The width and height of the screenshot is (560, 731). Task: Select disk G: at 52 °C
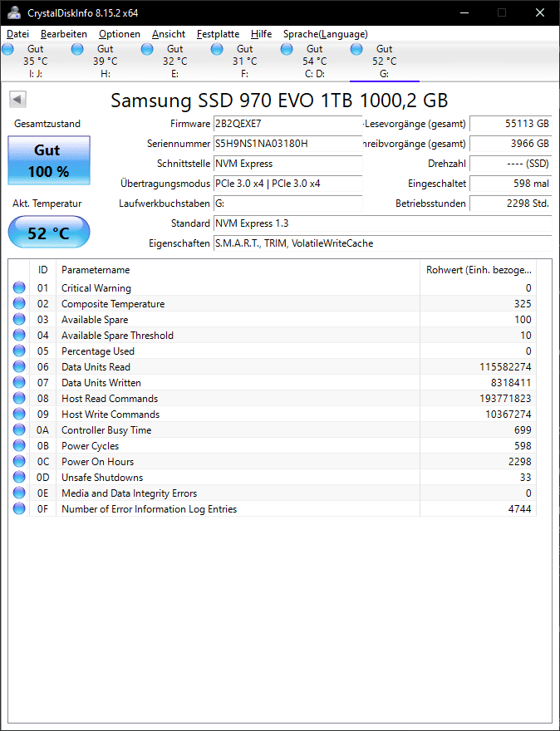[x=385, y=61]
